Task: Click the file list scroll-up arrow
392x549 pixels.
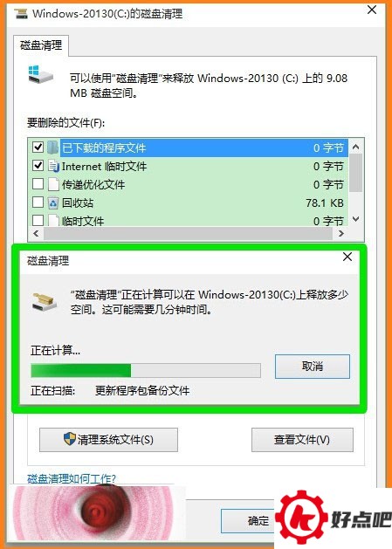Action: point(356,147)
